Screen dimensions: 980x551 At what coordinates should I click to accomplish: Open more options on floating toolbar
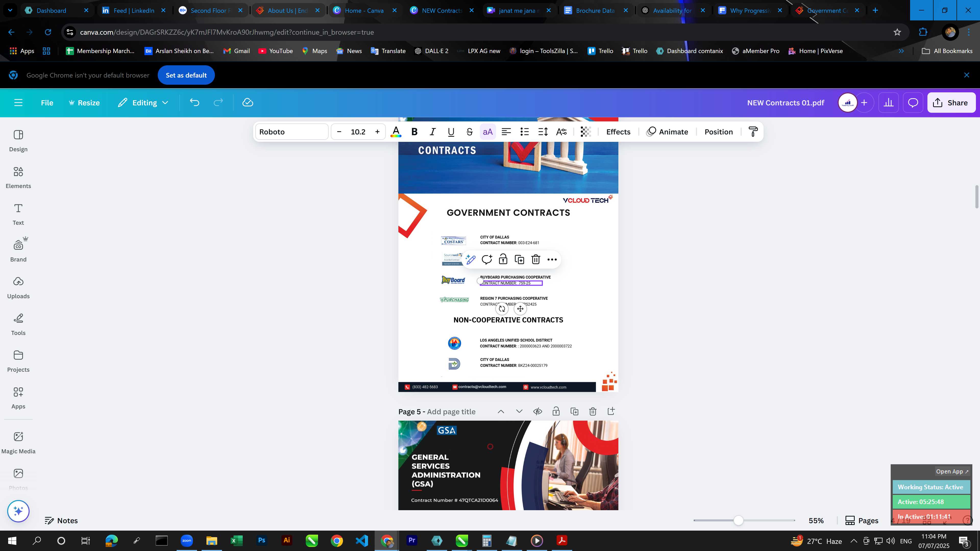[x=552, y=260]
